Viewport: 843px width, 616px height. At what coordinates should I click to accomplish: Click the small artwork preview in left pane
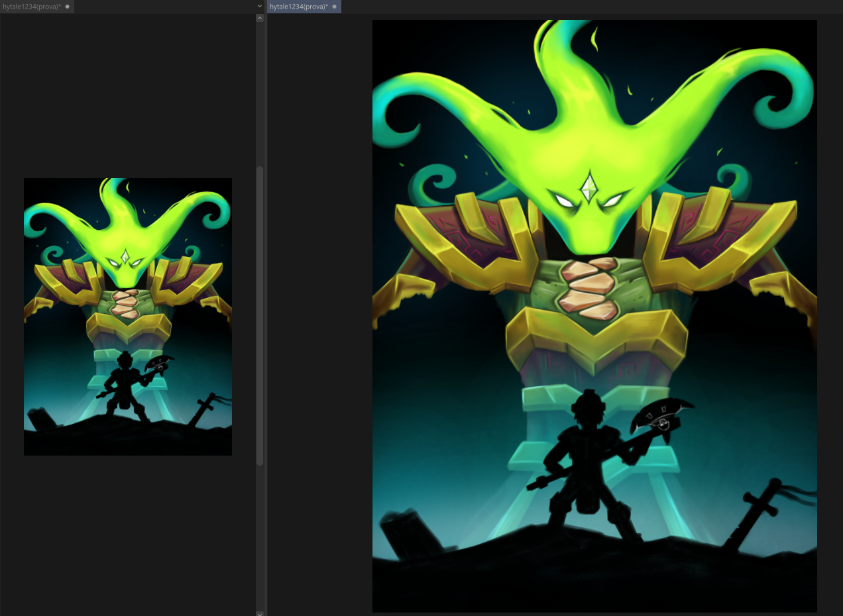pos(128,317)
